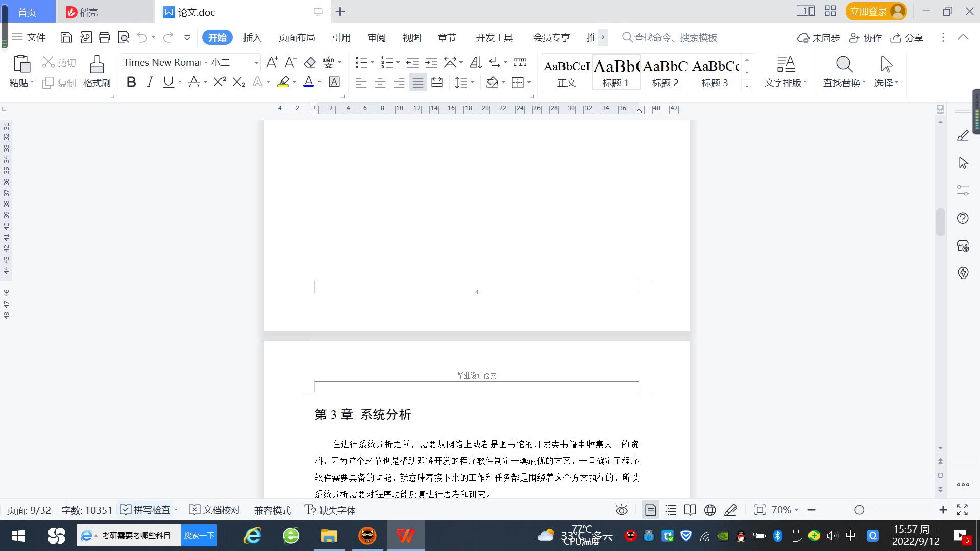Screen dimensions: 980x551
Task: Click the Print icon
Action: pyautogui.click(x=104, y=37)
